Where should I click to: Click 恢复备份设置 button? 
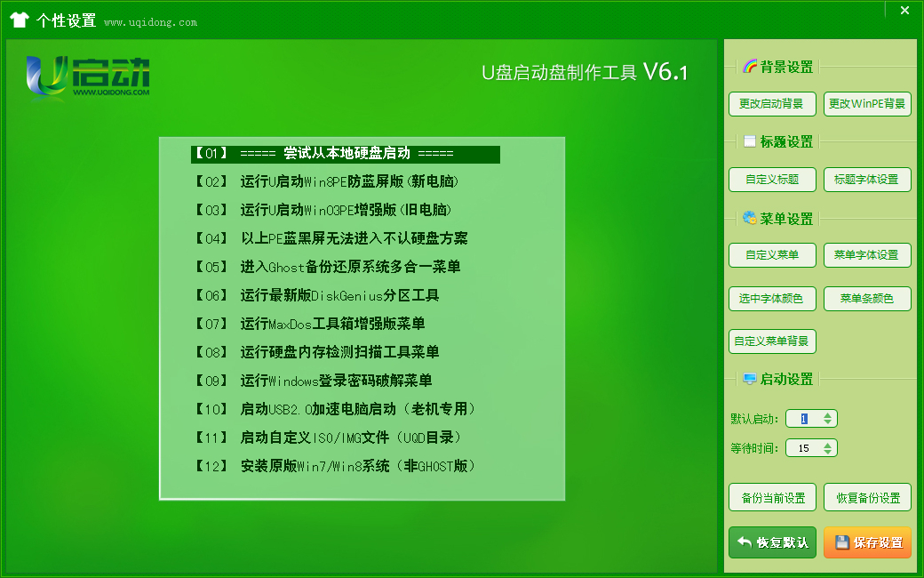click(867, 497)
